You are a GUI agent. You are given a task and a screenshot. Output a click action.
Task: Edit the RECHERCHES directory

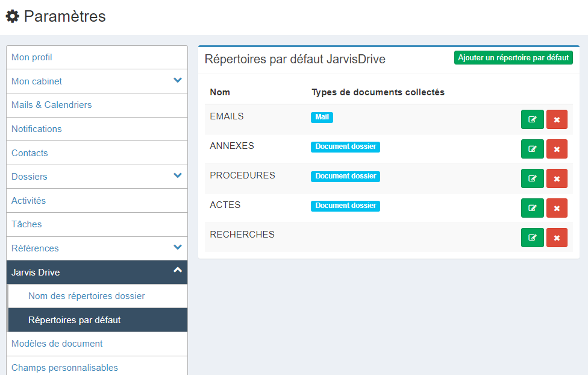[532, 238]
